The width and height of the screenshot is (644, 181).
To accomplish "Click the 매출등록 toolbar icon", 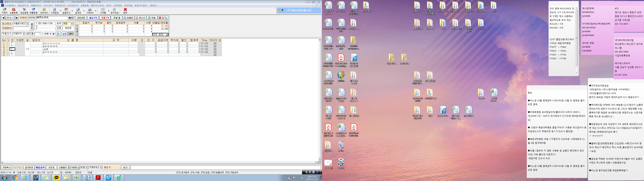I will (x=34, y=11).
